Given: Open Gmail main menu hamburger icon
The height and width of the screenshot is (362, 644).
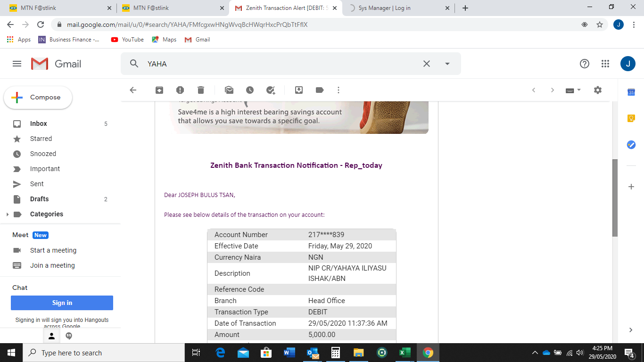Looking at the screenshot, I should click(17, 64).
